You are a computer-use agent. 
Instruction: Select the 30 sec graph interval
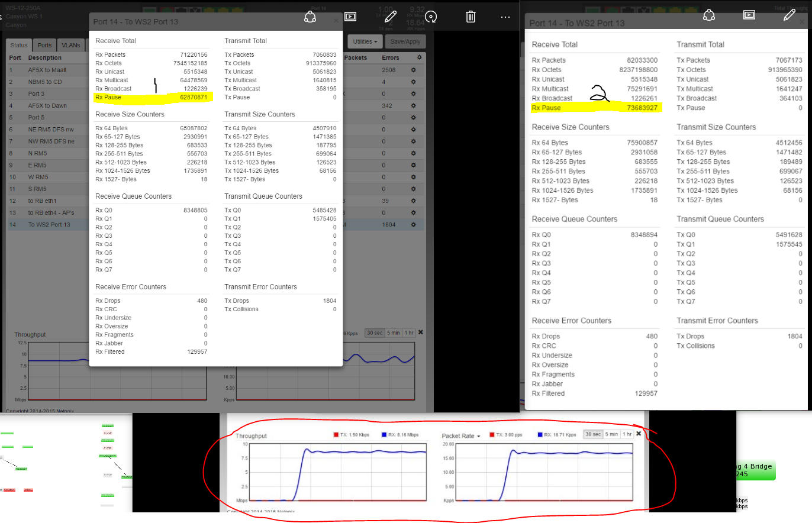(592, 434)
